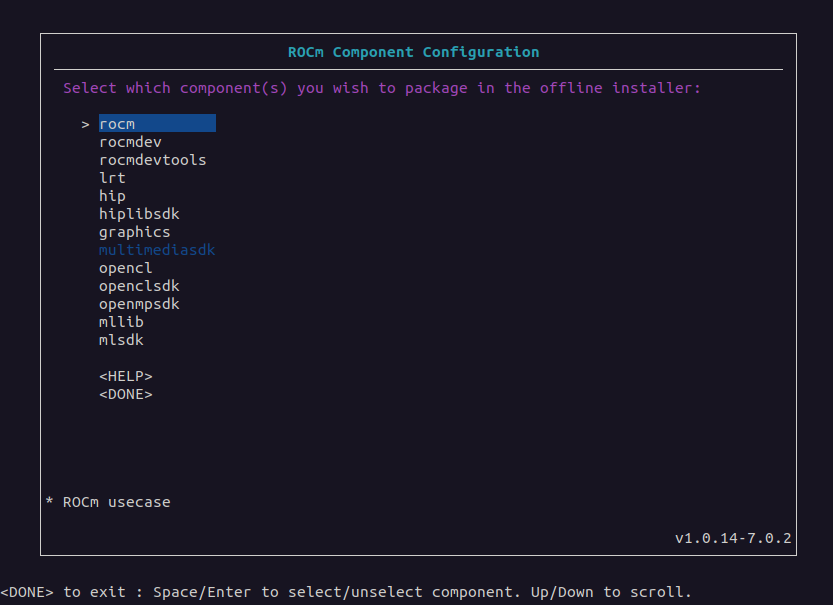833x605 pixels.
Task: Click the purple component selection prompt text
Action: coord(382,88)
